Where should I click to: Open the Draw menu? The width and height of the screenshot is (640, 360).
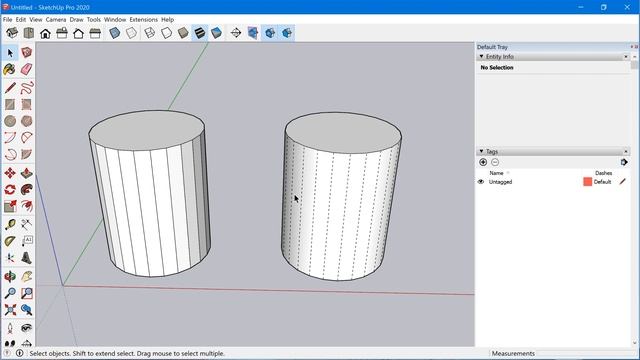click(x=76, y=20)
